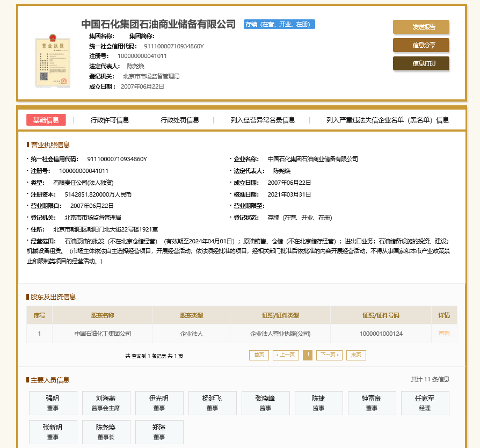Image resolution: width=480 pixels, height=448 pixels.
Task: Open the 陈尧焕 董事长 card
Action: [x=106, y=432]
